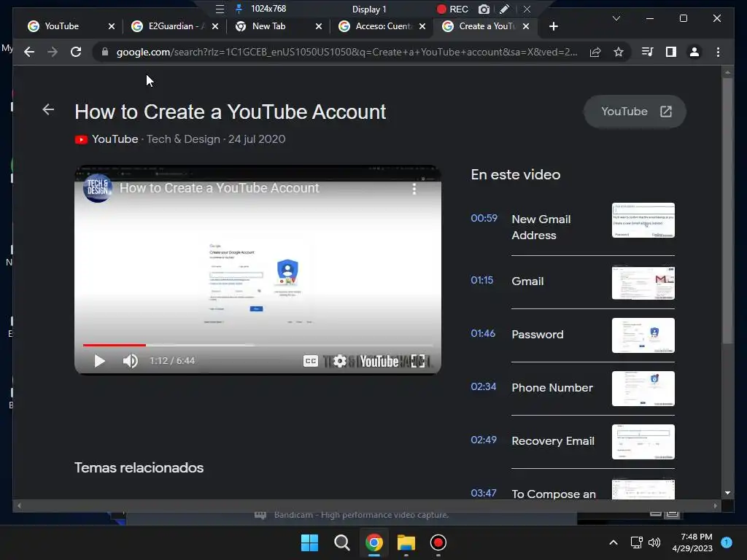
Task: Open Windows Search from taskbar
Action: [341, 542]
